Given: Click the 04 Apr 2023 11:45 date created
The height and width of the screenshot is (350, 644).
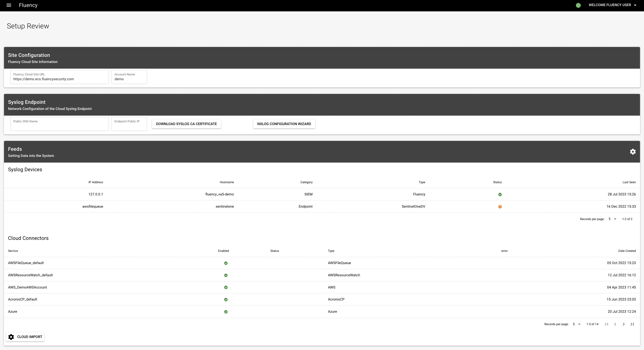Looking at the screenshot, I should (621, 287).
